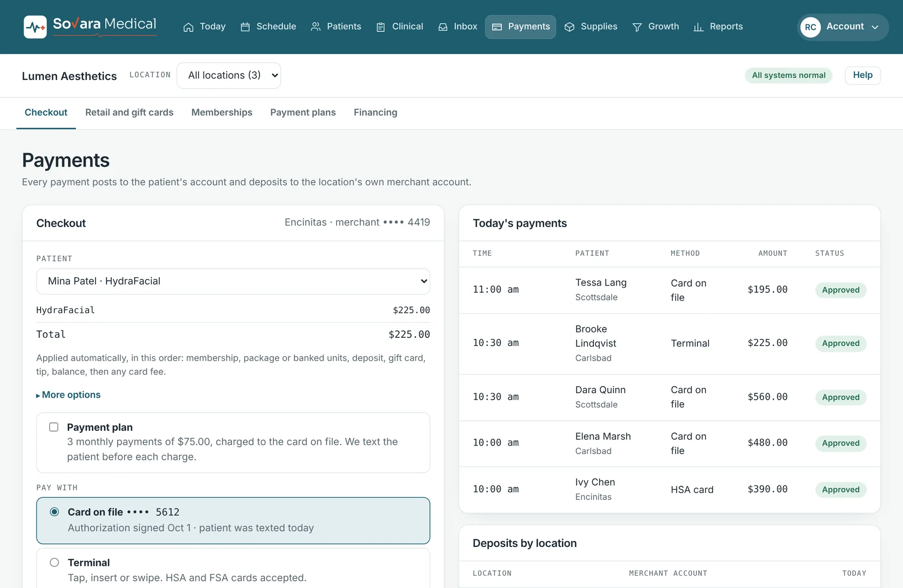Open the Account menu chevron
The image size is (903, 588).
[875, 27]
